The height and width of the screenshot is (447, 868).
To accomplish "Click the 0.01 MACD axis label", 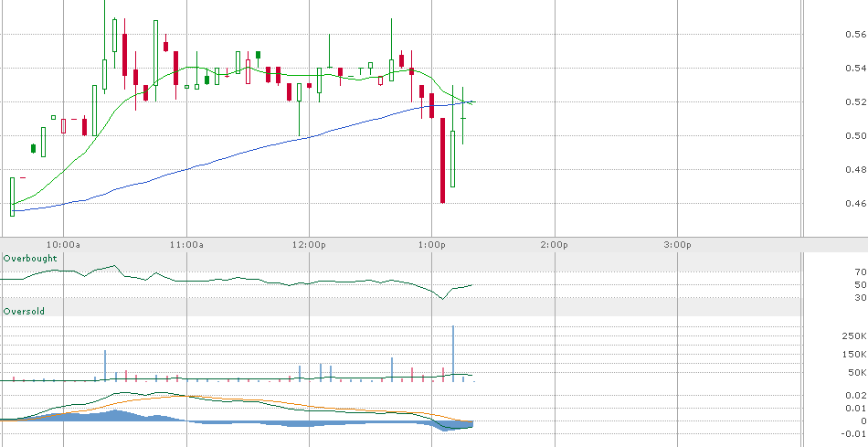I will click(856, 409).
